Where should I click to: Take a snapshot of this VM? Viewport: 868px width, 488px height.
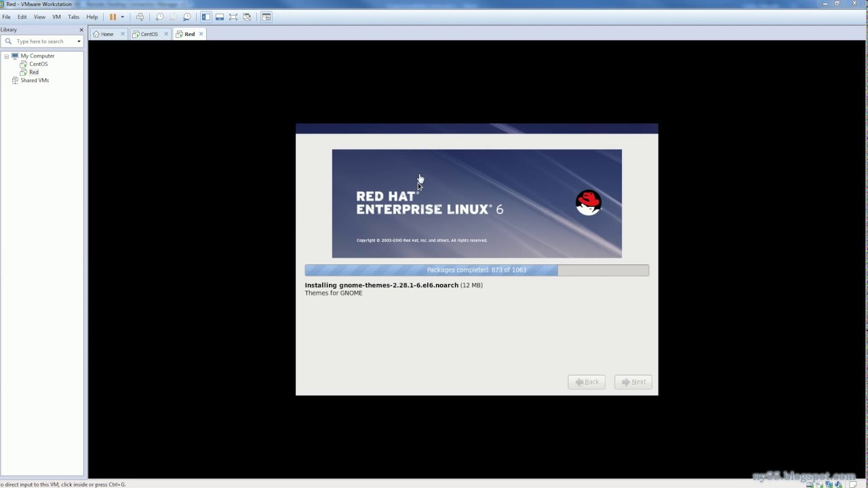pos(159,17)
